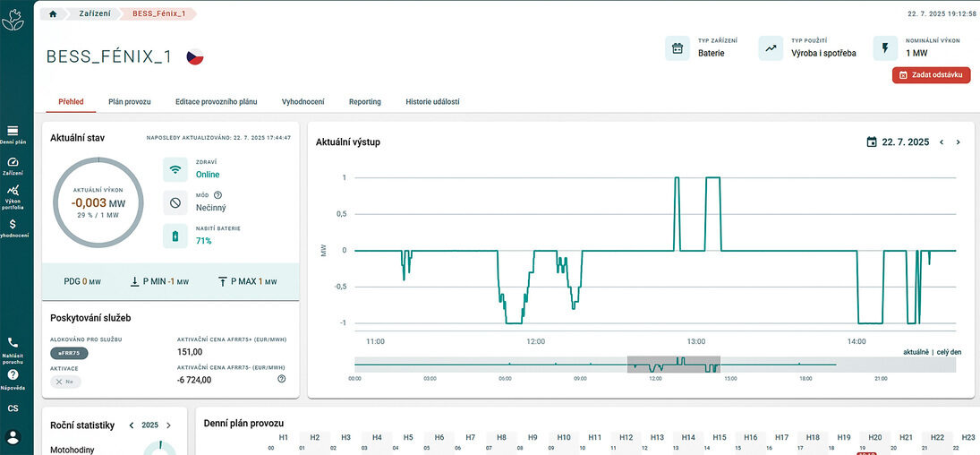The height and width of the screenshot is (455, 980).
Task: Open the Denní plán sidebar item
Action: coord(13,133)
